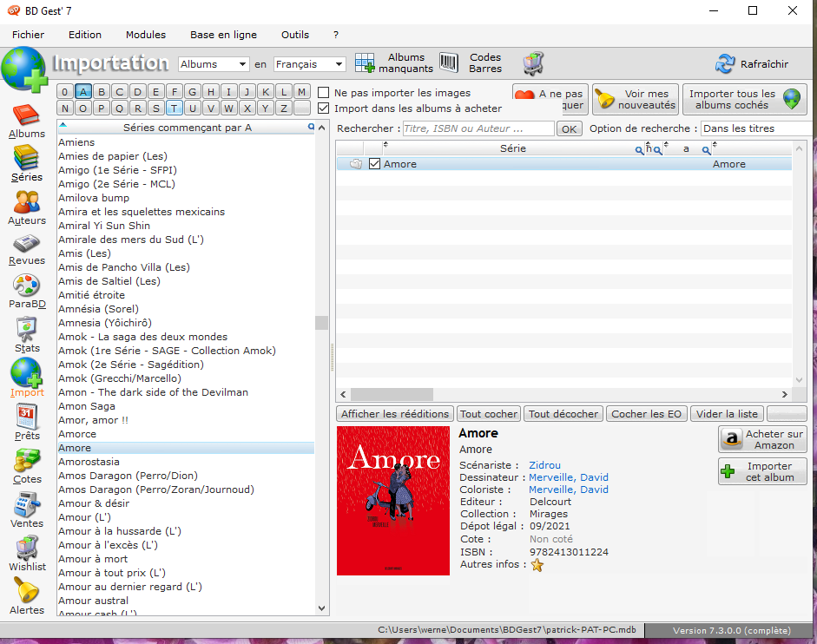The height and width of the screenshot is (644, 817).
Task: Open the Albums section in sidebar
Action: pyautogui.click(x=26, y=120)
